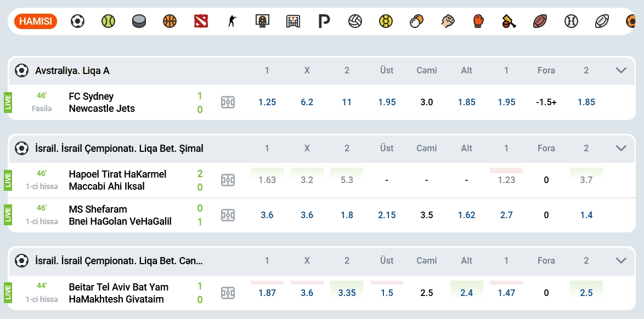
Task: Collapse the Liqa Bet. Şimal section
Action: click(621, 148)
